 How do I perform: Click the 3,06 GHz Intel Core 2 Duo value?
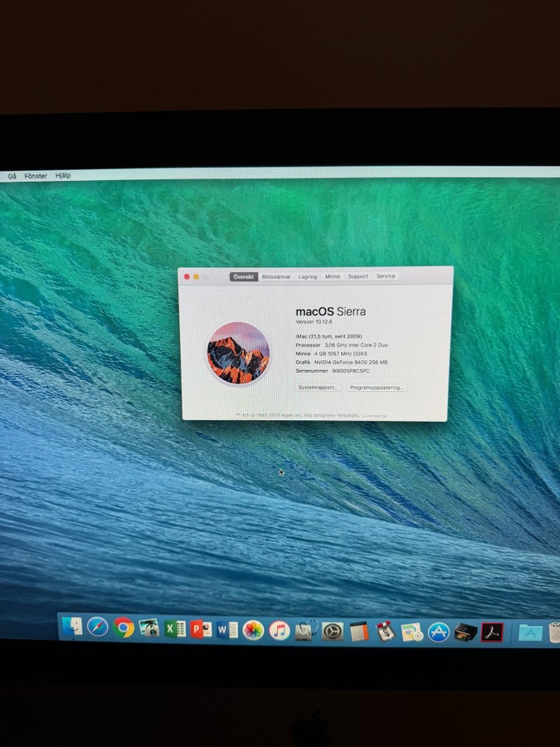(356, 345)
